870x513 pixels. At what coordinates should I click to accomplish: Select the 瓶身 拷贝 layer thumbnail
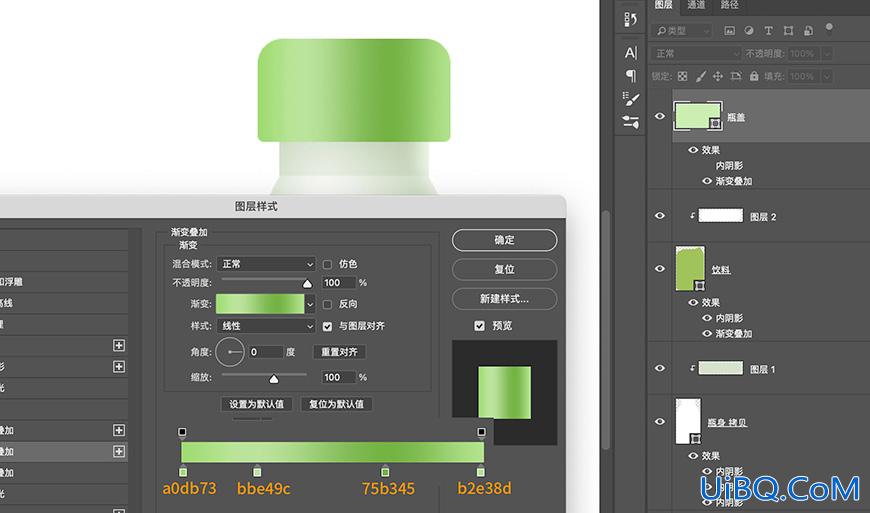pos(688,421)
